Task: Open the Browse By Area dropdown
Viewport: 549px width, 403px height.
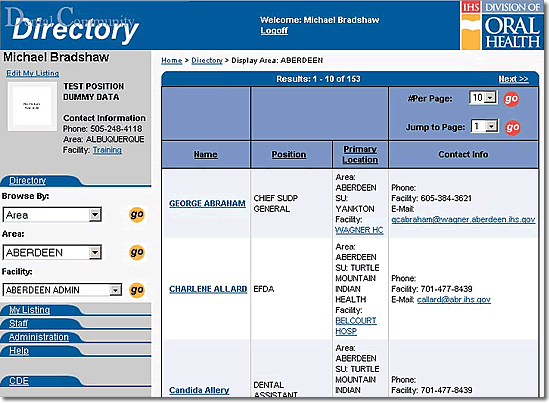Action: point(52,215)
